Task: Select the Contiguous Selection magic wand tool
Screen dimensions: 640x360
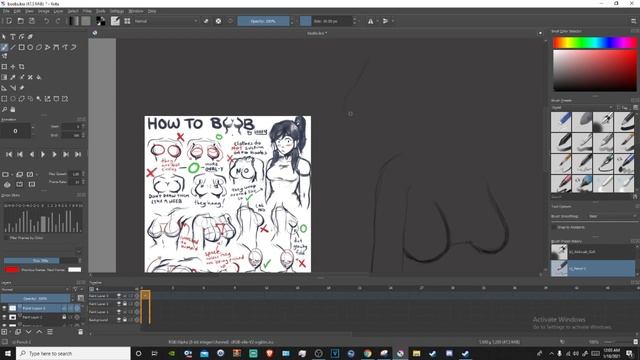Action: pyautogui.click(x=39, y=99)
